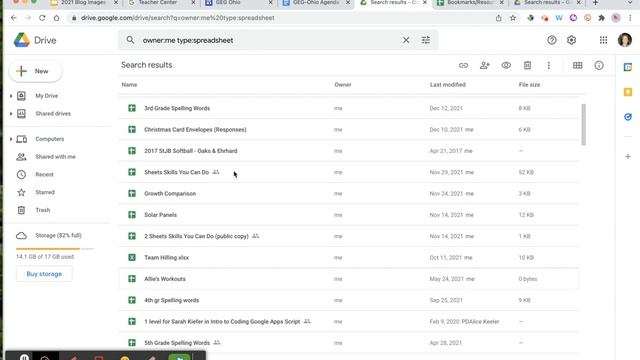Image resolution: width=640 pixels, height=360 pixels.
Task: Select Team Hilling.xlsx file
Action: tap(349, 258)
